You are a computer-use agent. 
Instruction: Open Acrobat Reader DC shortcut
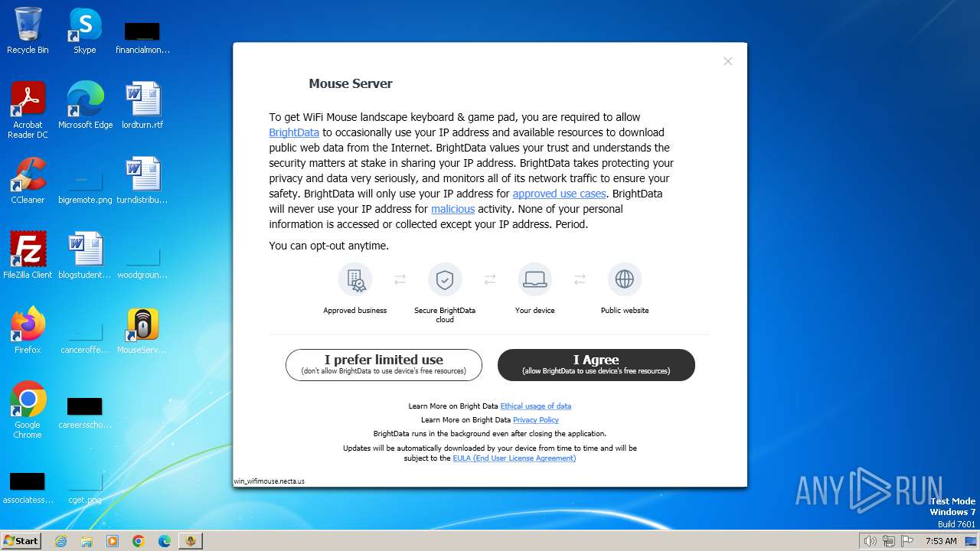[28, 109]
